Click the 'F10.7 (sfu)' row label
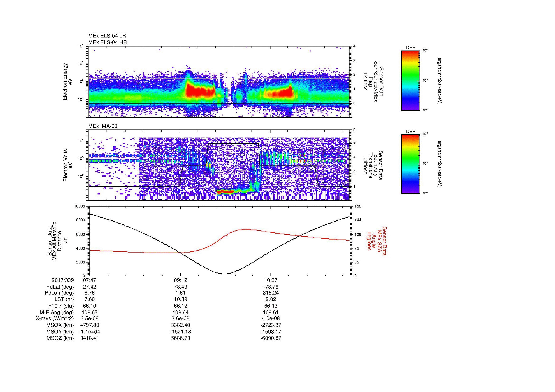 61,306
